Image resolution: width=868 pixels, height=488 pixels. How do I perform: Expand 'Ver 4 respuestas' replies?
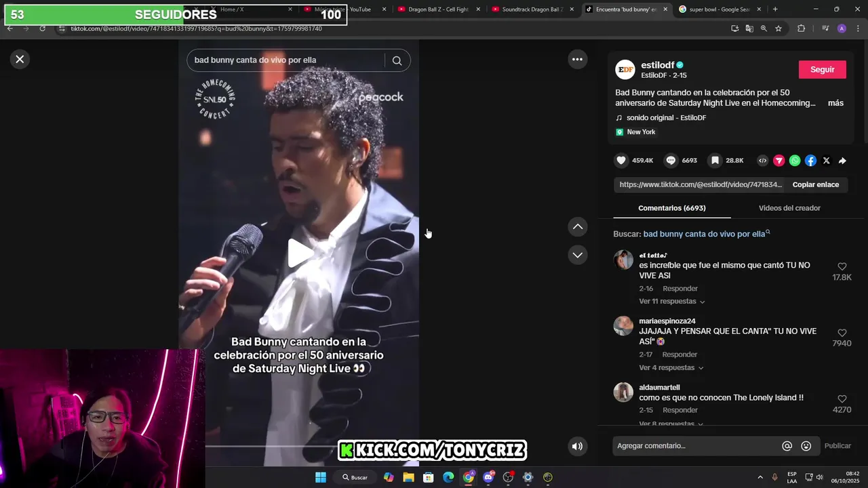coord(671,367)
